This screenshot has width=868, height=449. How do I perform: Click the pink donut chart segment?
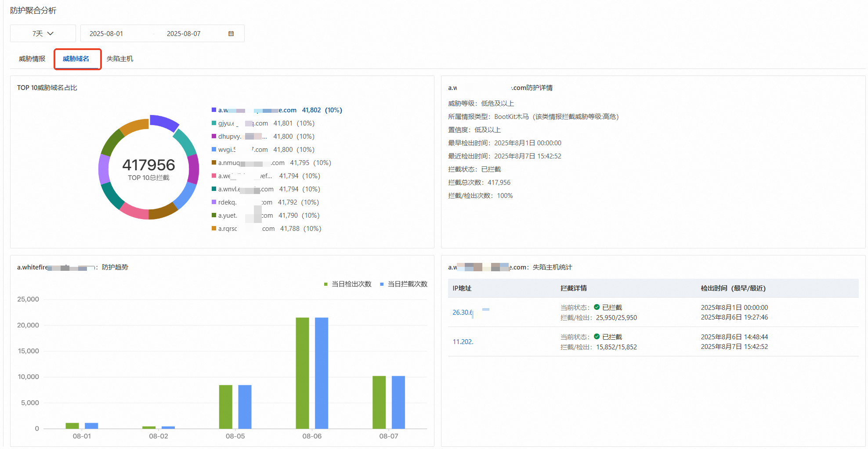pyautogui.click(x=134, y=211)
